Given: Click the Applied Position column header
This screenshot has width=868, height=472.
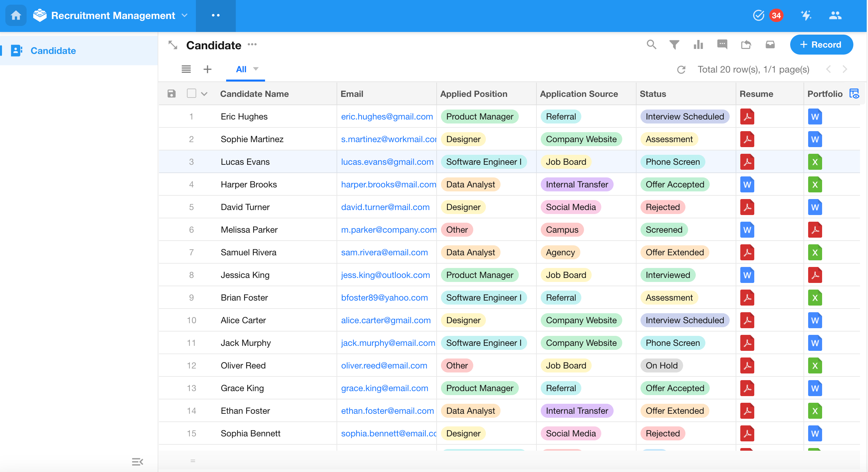Looking at the screenshot, I should click(x=474, y=94).
